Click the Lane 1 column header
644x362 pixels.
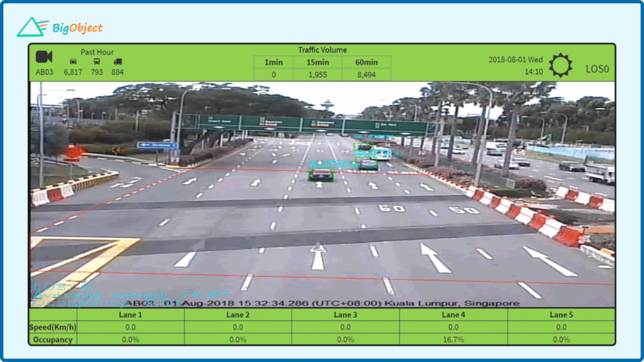coord(131,315)
